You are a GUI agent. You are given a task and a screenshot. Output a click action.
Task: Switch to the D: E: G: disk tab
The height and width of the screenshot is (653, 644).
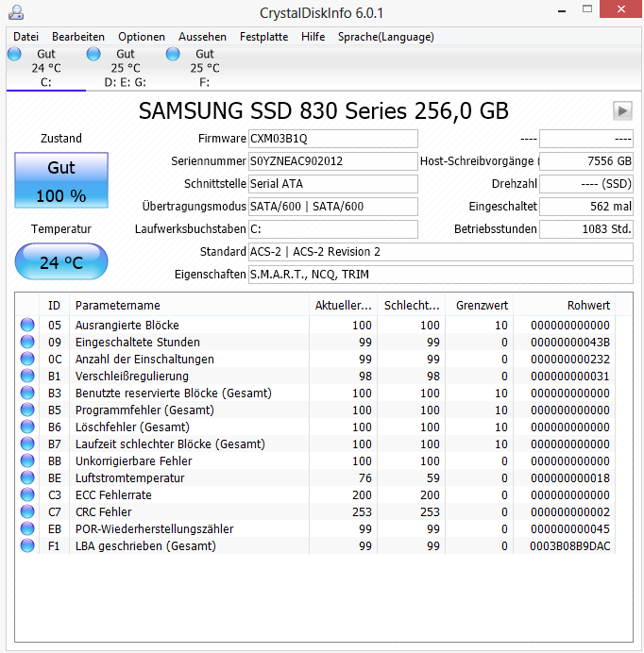click(x=125, y=68)
